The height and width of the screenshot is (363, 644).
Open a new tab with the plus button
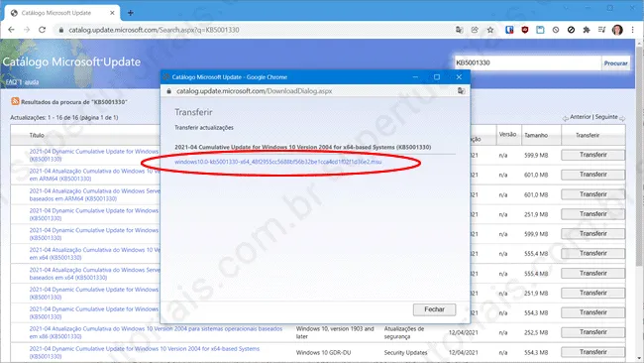tap(131, 13)
